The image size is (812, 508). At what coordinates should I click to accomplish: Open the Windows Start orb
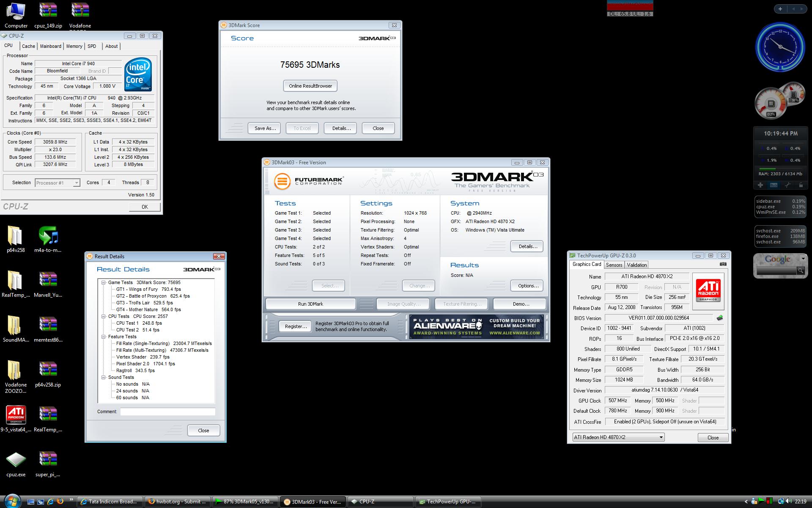pos(11,501)
